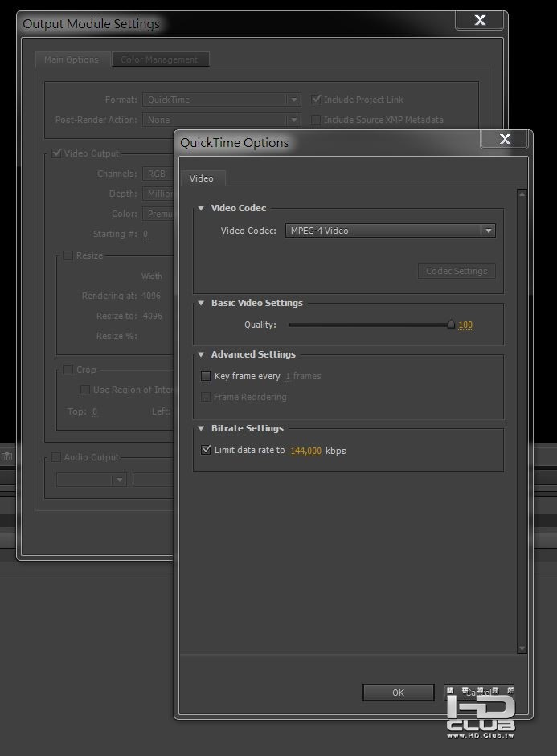Open the Video Codec MPEG-4 Video dropdown
The width and height of the screenshot is (557, 756).
click(x=390, y=231)
